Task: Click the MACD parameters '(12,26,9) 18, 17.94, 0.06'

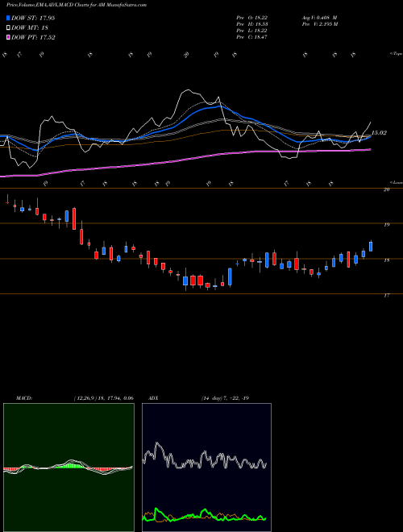Action: tap(103, 398)
